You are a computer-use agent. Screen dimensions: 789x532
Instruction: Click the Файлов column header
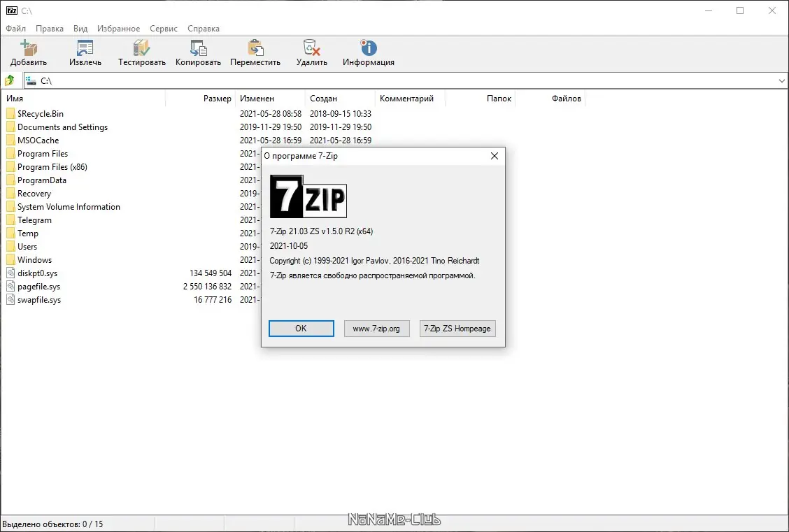(550, 99)
